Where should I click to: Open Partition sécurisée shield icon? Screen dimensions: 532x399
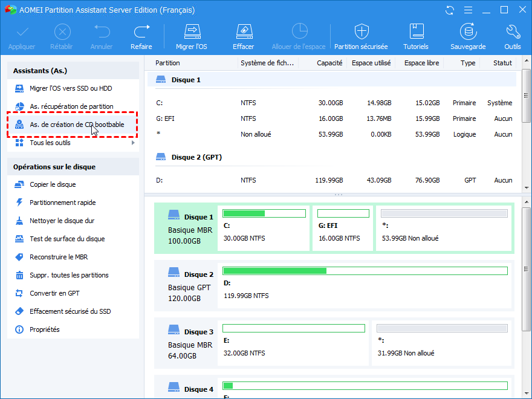point(362,31)
